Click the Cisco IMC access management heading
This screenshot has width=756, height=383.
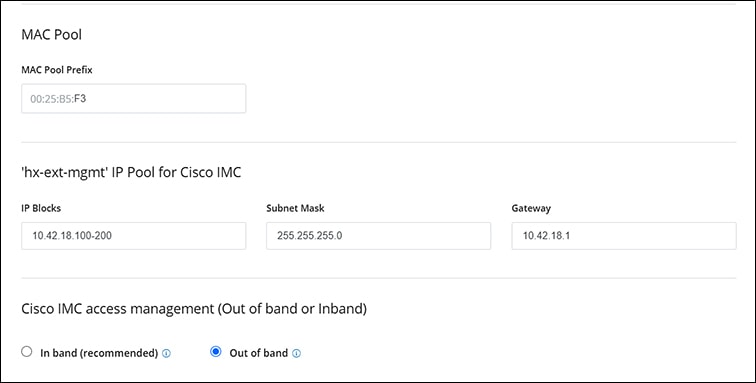click(194, 309)
